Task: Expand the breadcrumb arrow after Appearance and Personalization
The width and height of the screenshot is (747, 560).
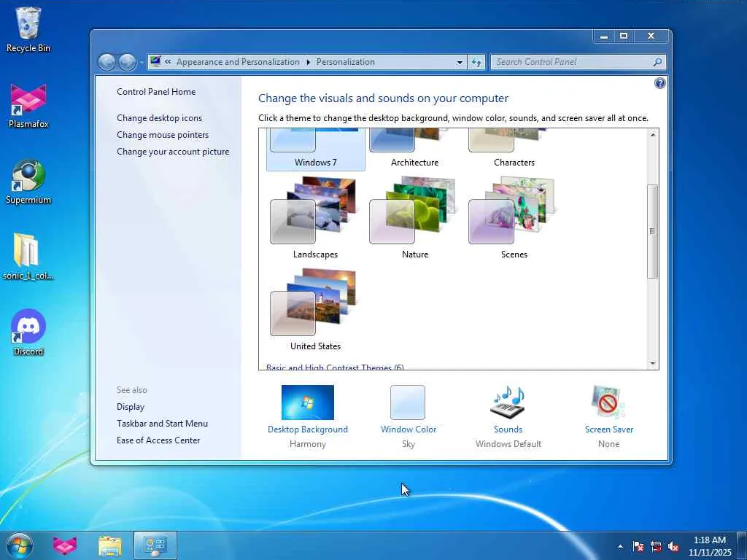Action: [309, 62]
